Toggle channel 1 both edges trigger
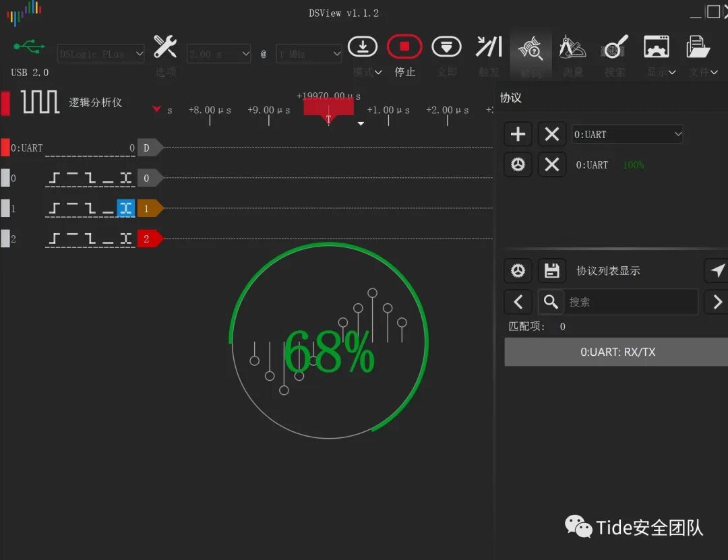This screenshot has width=728, height=560. (x=126, y=208)
